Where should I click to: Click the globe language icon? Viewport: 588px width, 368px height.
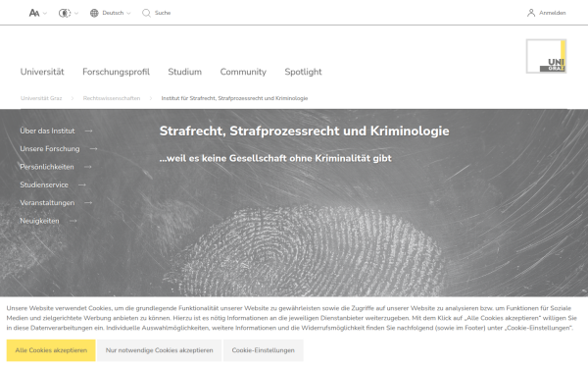coord(94,13)
